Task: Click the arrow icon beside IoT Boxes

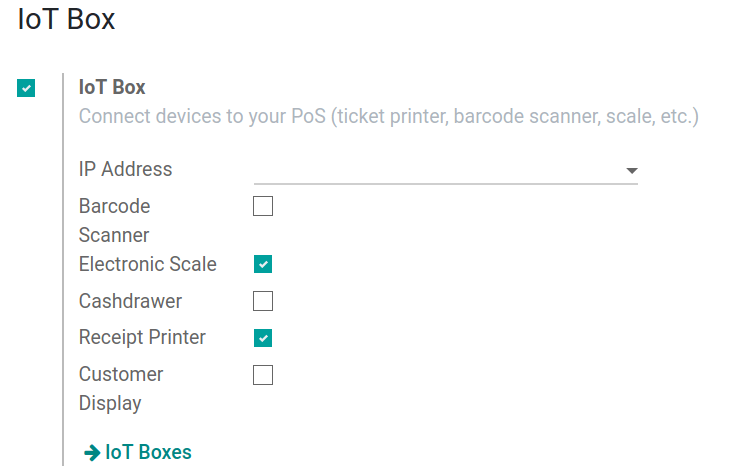Action: (92, 452)
